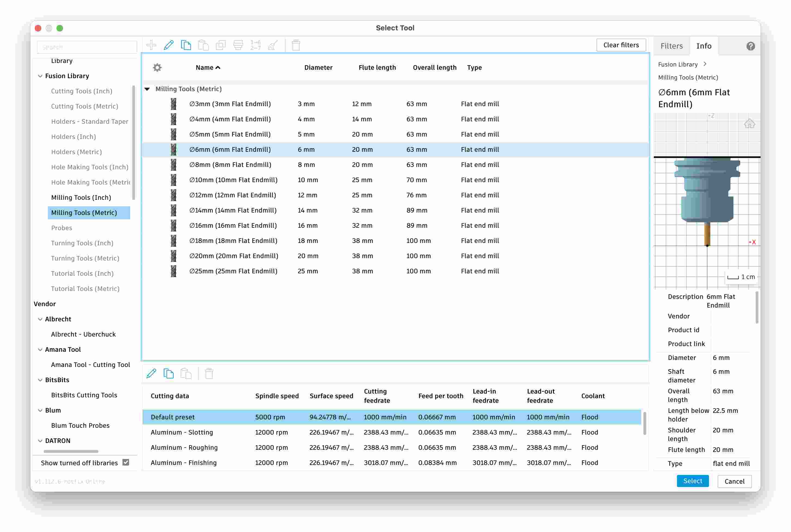Click the Fusion Library breadcrumb chevron

[705, 64]
